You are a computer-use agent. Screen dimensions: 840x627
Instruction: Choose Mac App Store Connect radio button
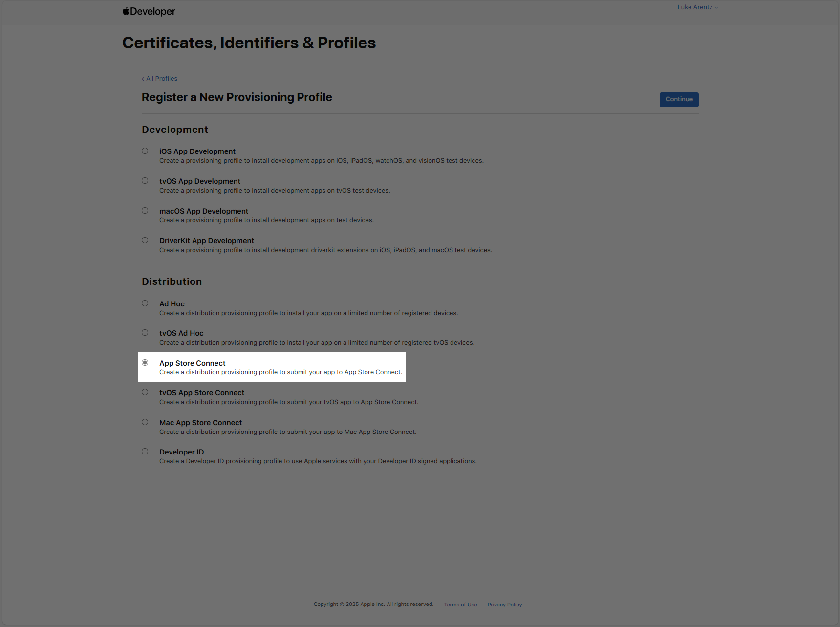145,422
